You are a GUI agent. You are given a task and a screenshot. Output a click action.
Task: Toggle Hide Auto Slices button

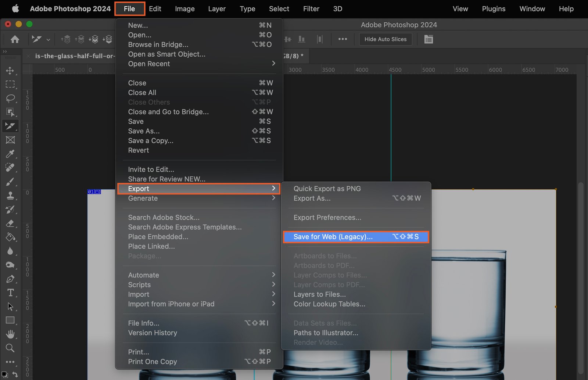tap(385, 39)
